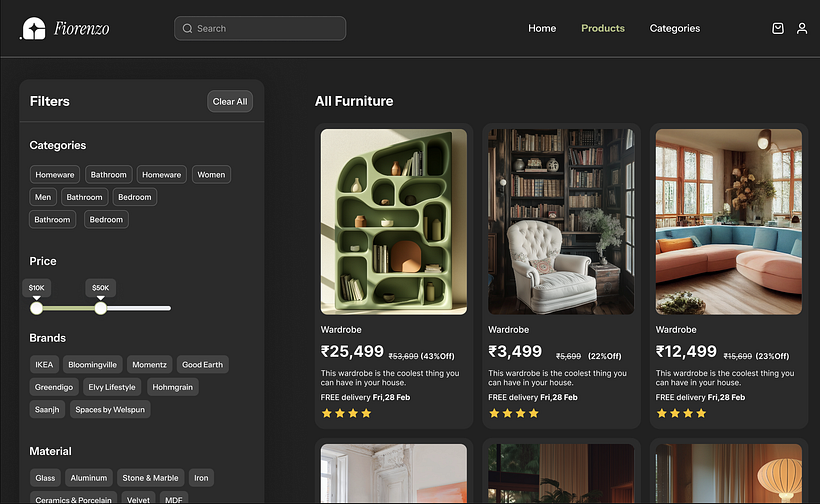Click the ₹3,499 price text
820x504 pixels.
[515, 351]
